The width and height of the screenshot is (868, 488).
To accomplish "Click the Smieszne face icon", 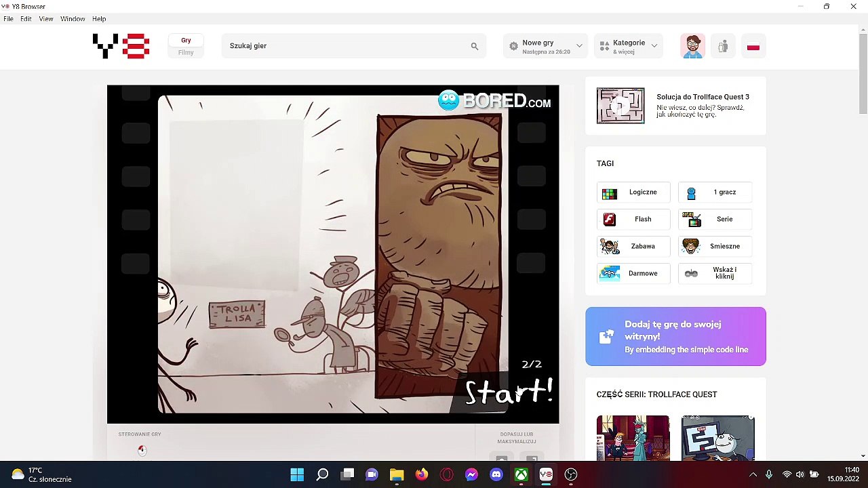I will point(691,246).
